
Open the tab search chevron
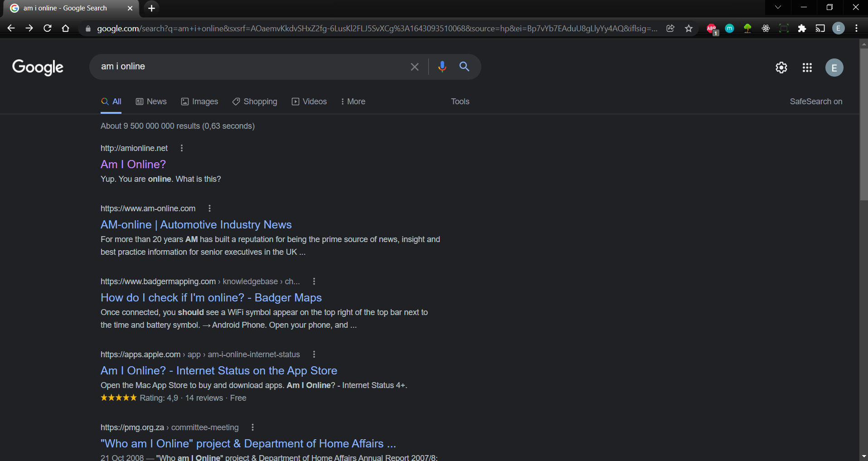(x=778, y=7)
